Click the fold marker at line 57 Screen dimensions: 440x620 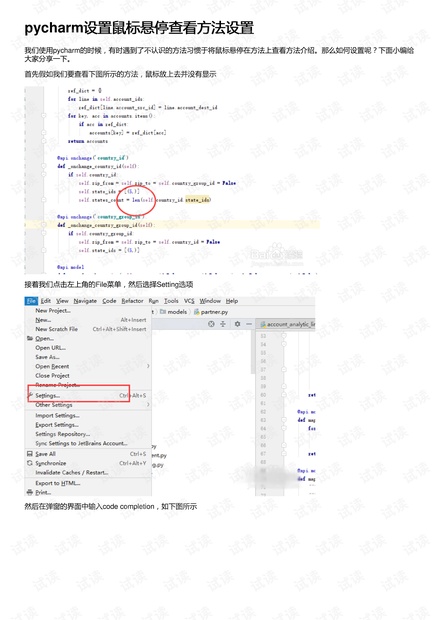(283, 369)
